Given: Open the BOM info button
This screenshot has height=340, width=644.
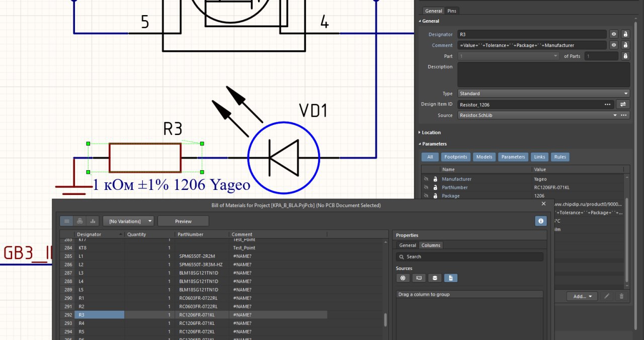Looking at the screenshot, I should click(x=540, y=221).
